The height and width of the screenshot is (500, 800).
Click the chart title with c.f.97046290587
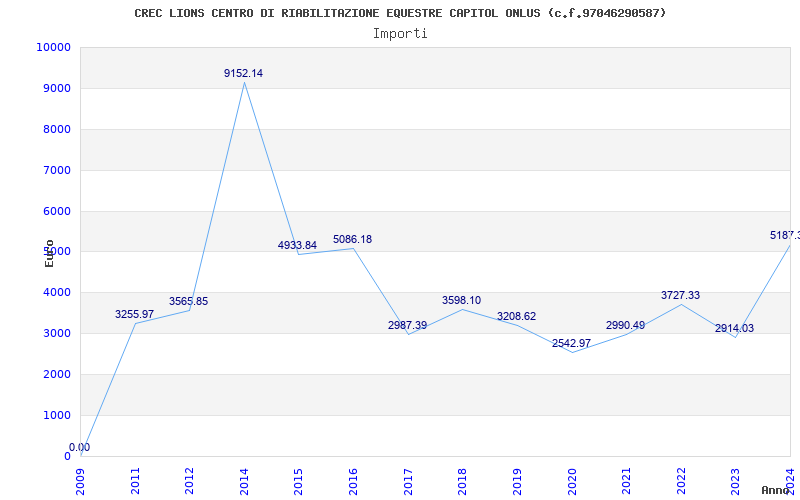pos(400,13)
